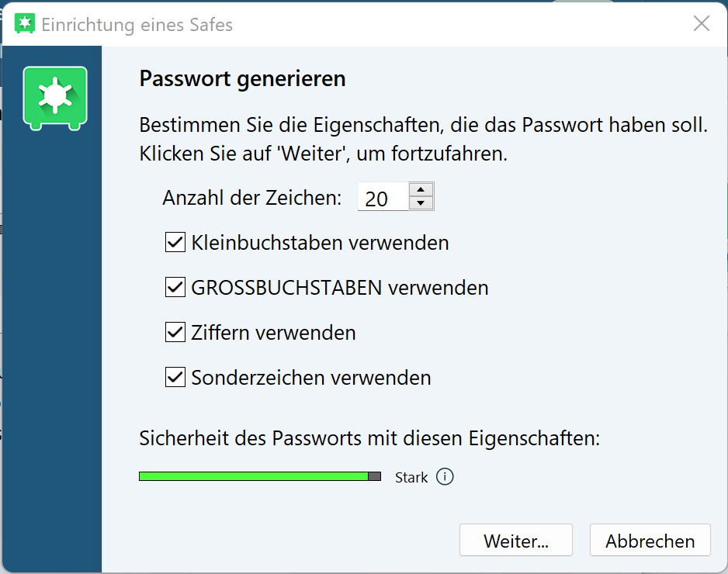Toggle the GROSSBUCHSTABEN verwenden checkbox

coord(175,288)
